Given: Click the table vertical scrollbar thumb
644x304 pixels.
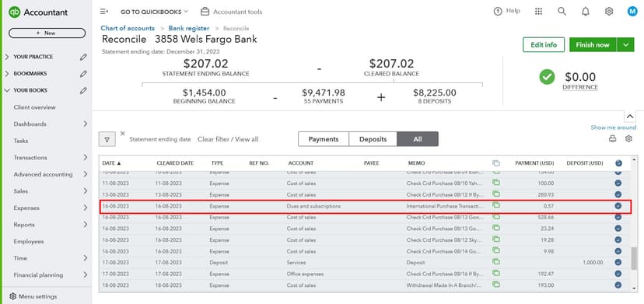Looking at the screenshot, I should pyautogui.click(x=634, y=259).
